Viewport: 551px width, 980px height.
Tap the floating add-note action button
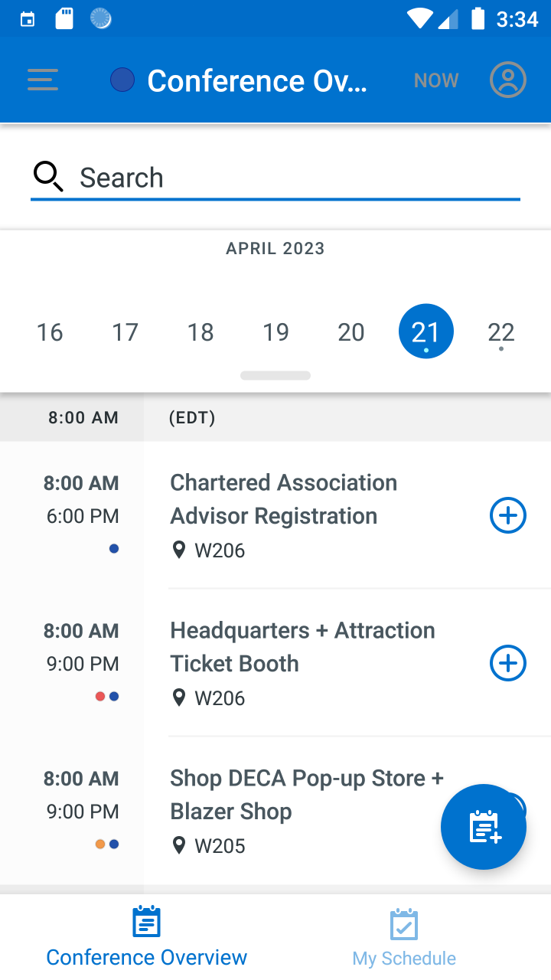pyautogui.click(x=484, y=827)
